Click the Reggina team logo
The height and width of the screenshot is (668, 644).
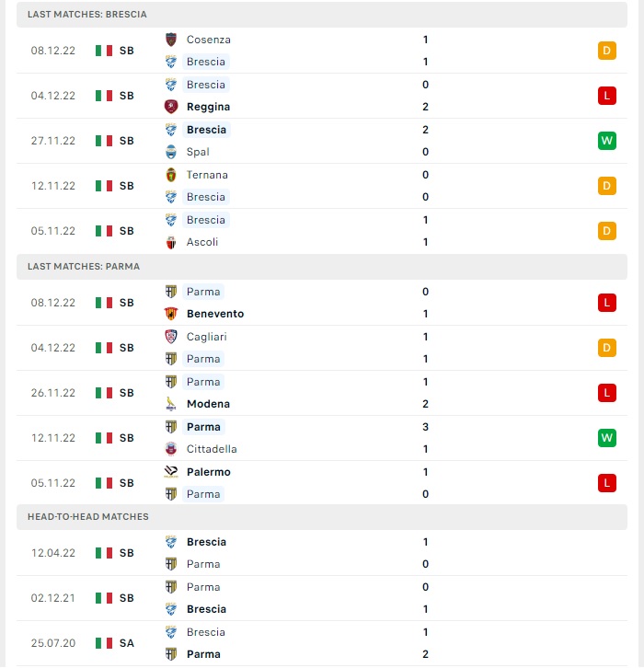pyautogui.click(x=171, y=107)
